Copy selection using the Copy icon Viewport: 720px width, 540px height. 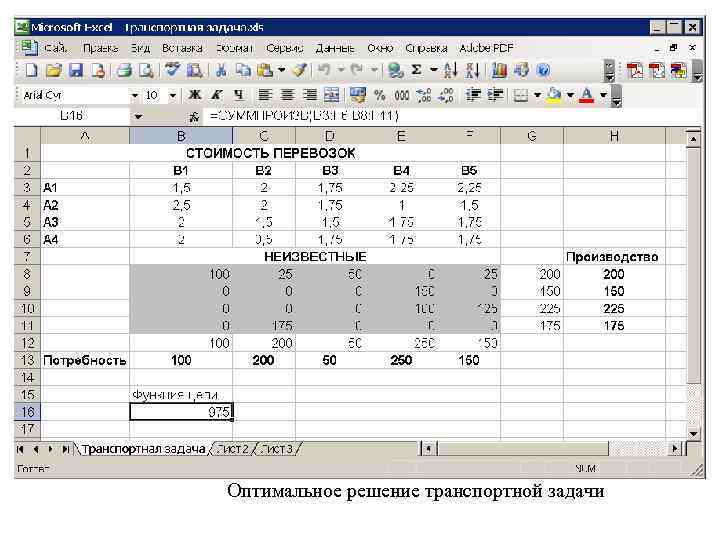243,70
